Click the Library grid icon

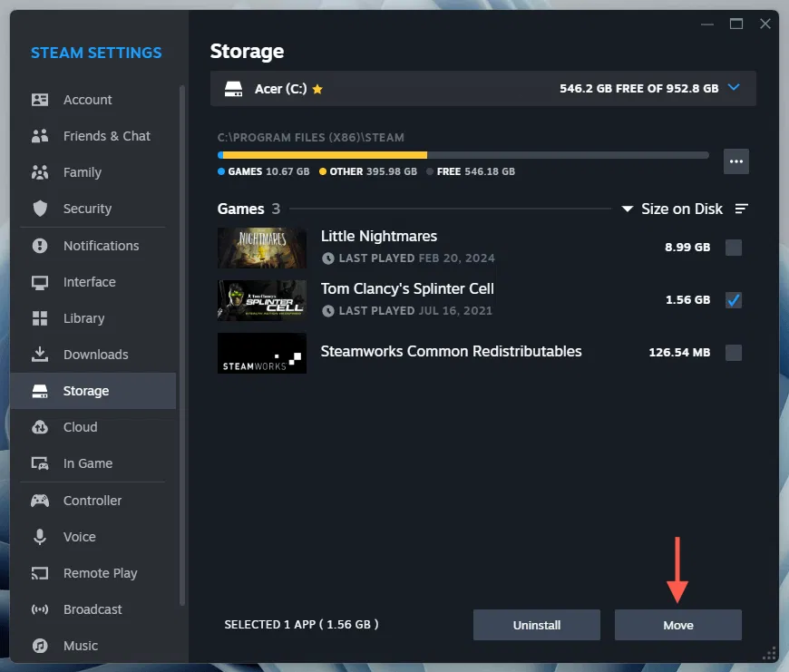pyautogui.click(x=40, y=318)
